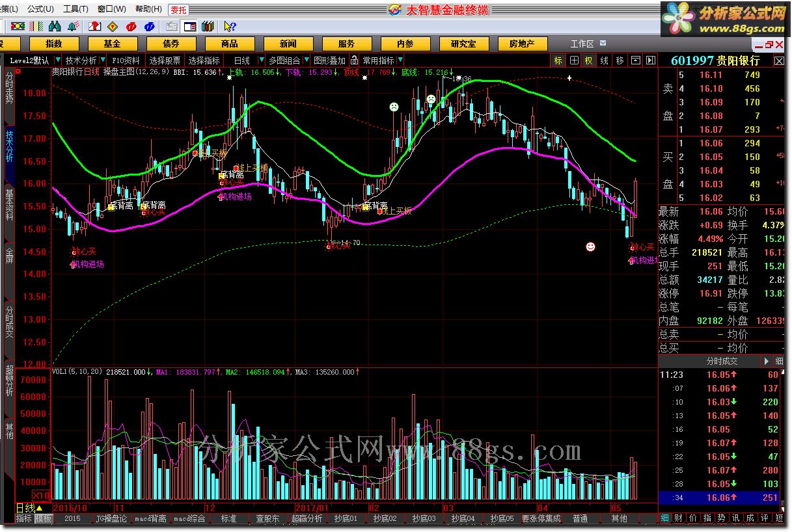792x532 pixels.
Task: Click the red swirl logo toolbar icon
Action: coord(131,26)
